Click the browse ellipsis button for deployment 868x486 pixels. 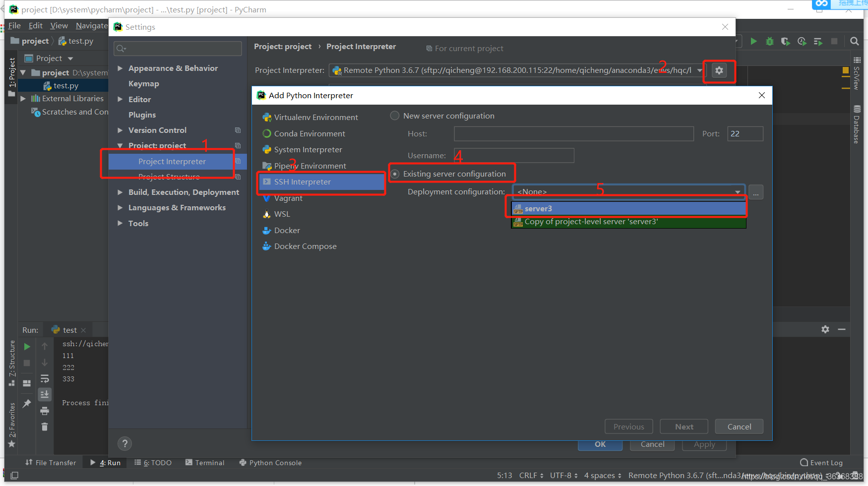(x=756, y=192)
